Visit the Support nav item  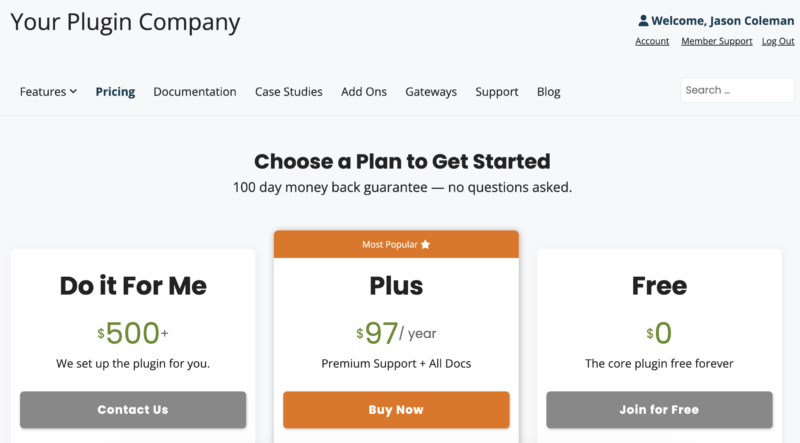point(497,91)
